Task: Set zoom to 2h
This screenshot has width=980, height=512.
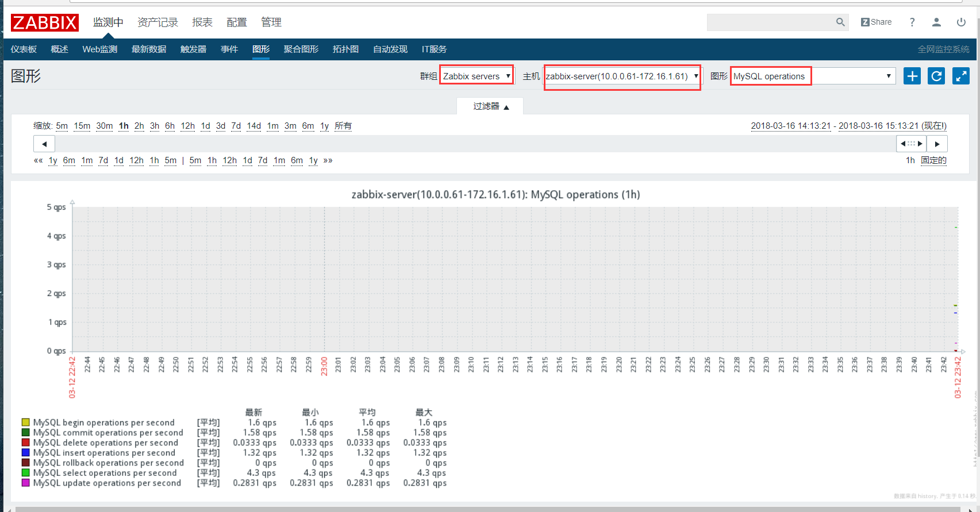Action: [x=139, y=126]
